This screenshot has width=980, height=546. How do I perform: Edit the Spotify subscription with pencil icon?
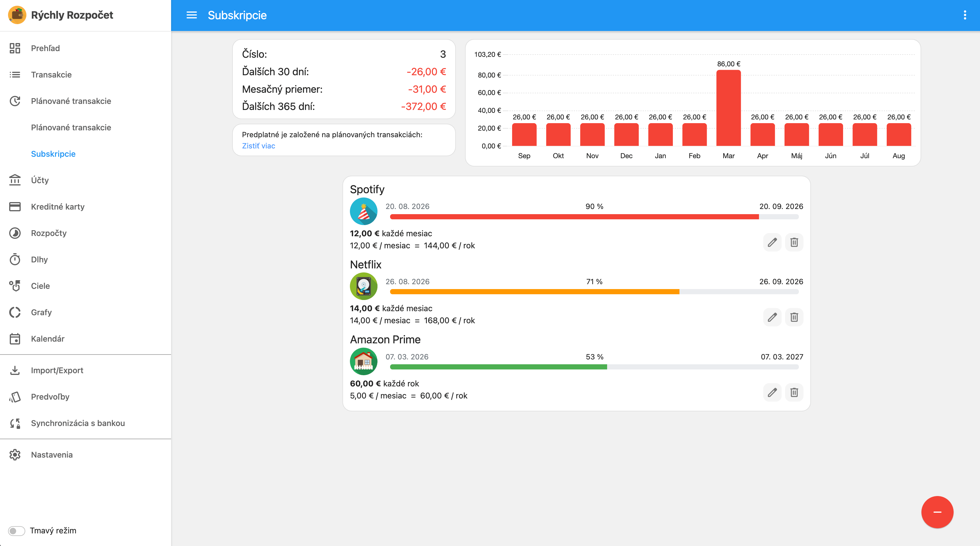click(772, 242)
